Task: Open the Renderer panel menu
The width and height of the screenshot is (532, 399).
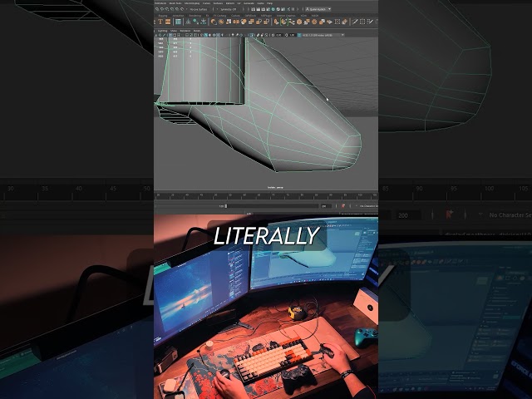Action: point(184,31)
